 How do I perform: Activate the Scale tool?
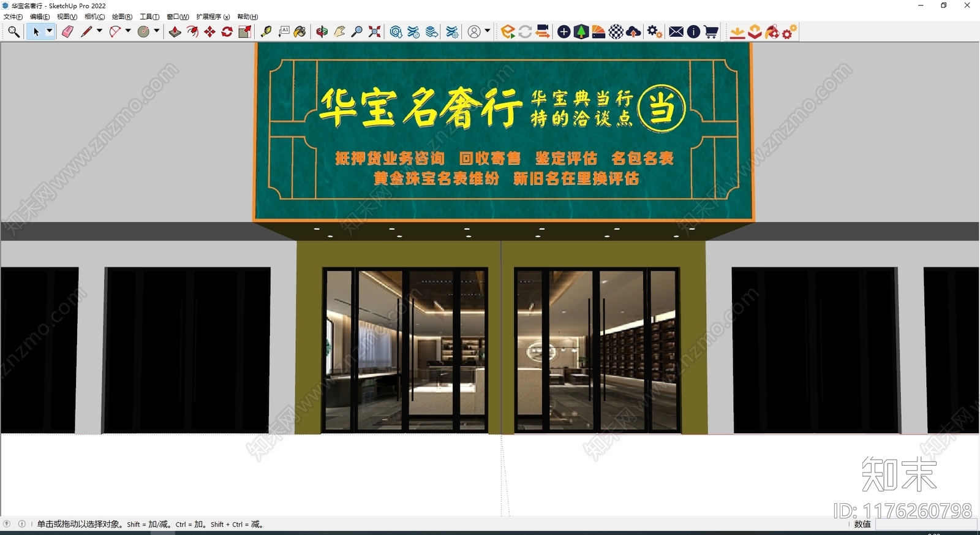tap(244, 32)
